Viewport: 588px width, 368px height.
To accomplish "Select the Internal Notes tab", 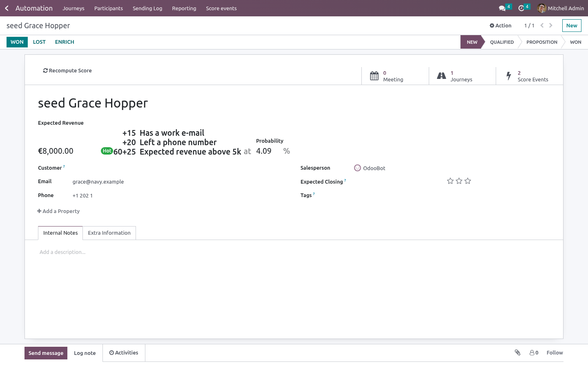I will [x=60, y=233].
